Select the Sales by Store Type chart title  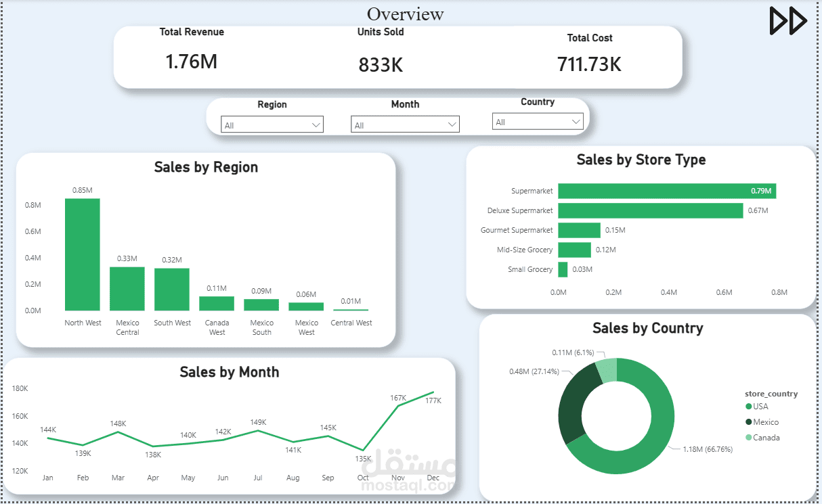tap(641, 160)
